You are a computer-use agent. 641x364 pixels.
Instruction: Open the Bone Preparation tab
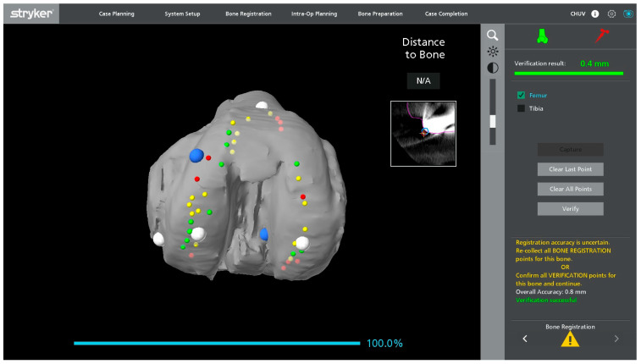click(380, 14)
